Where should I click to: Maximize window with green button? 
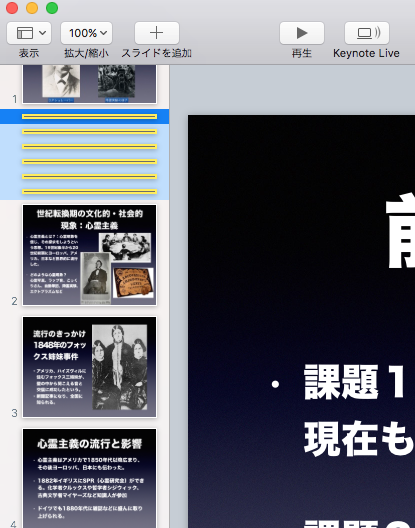[x=52, y=8]
